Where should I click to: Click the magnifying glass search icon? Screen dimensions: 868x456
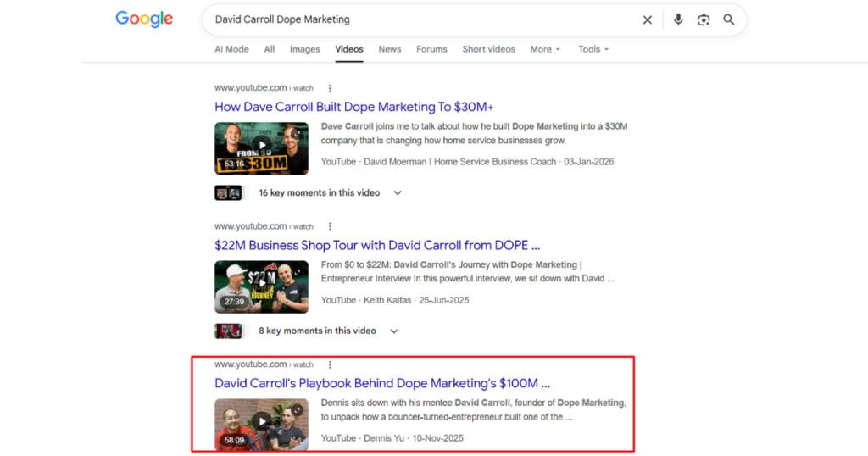729,20
